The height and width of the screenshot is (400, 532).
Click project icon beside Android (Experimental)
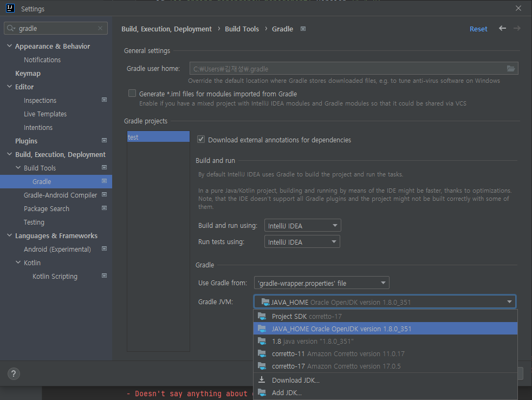click(x=104, y=249)
